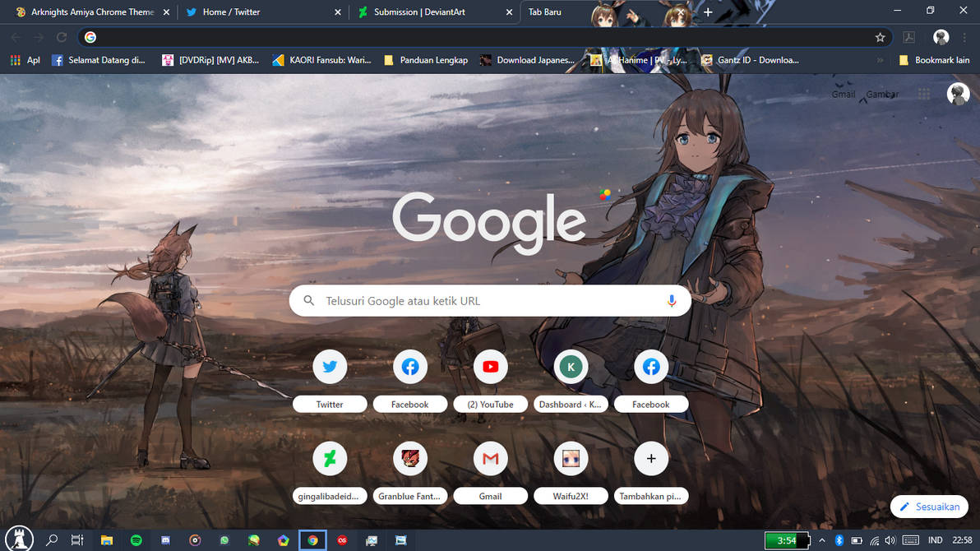Open the Download Japanes... bookmark
980x551 pixels.
coord(527,60)
